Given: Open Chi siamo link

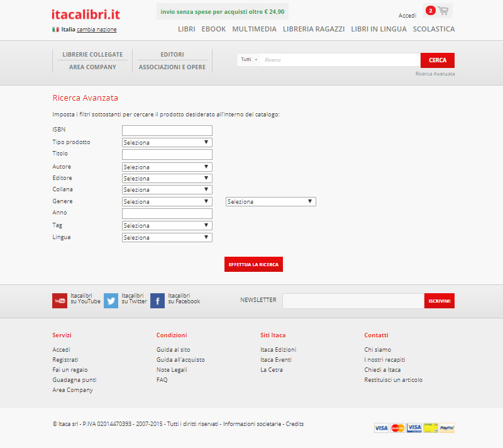Looking at the screenshot, I should tap(378, 349).
